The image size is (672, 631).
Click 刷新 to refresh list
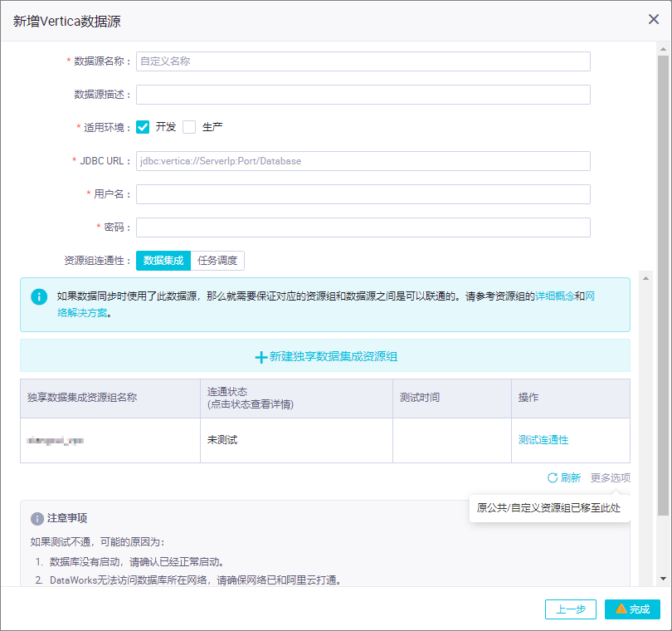[x=571, y=478]
